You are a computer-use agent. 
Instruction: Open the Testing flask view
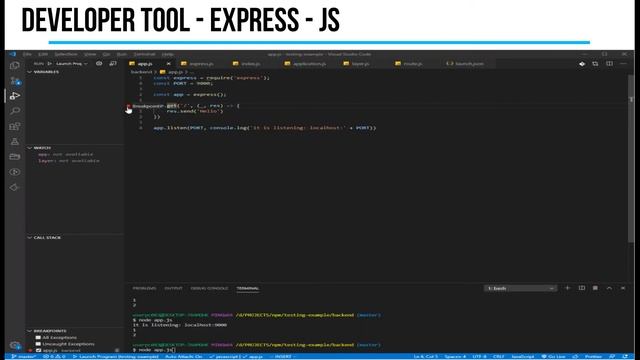(15, 142)
